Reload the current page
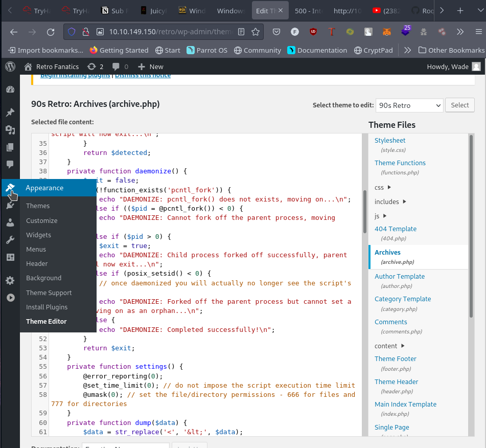The image size is (486, 448). coord(51,32)
